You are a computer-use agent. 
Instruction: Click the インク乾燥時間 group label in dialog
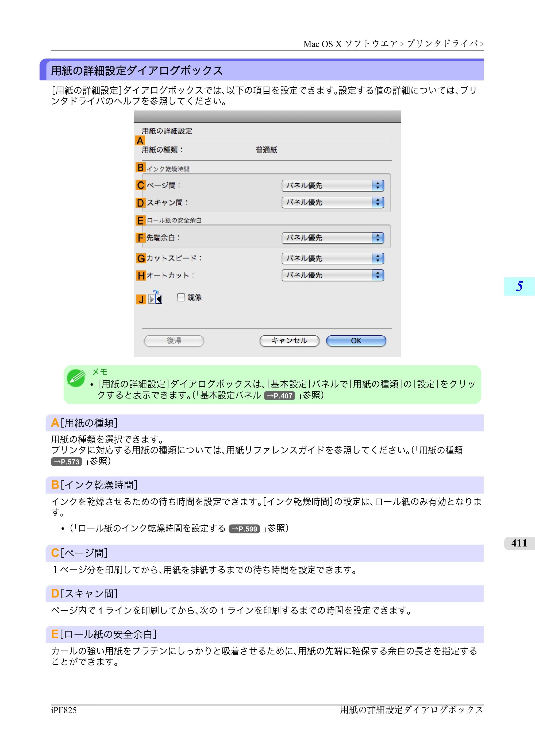point(168,169)
